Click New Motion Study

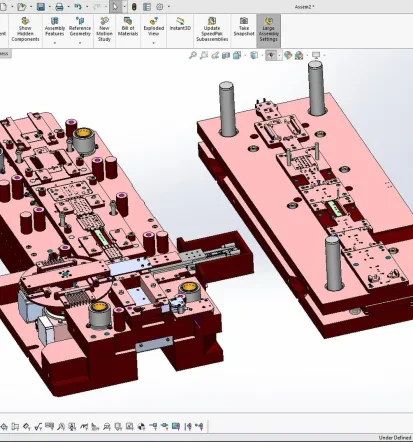(x=104, y=30)
